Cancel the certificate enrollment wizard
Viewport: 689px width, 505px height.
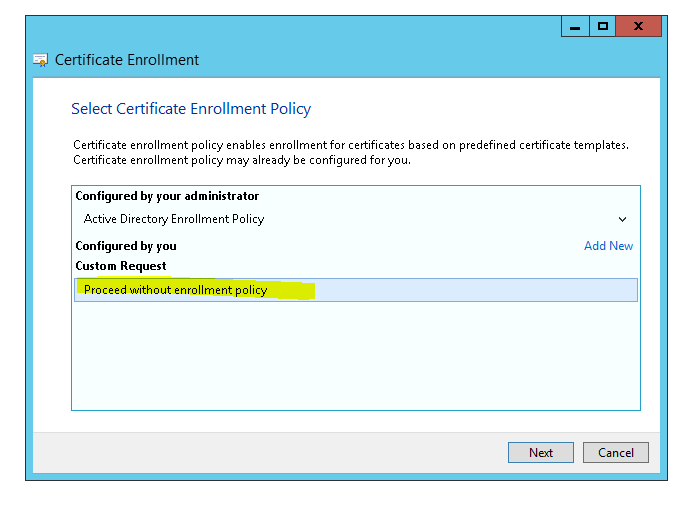click(616, 453)
